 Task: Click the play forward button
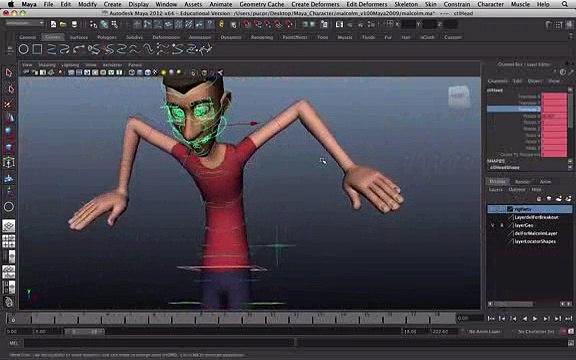pyautogui.click(x=535, y=318)
